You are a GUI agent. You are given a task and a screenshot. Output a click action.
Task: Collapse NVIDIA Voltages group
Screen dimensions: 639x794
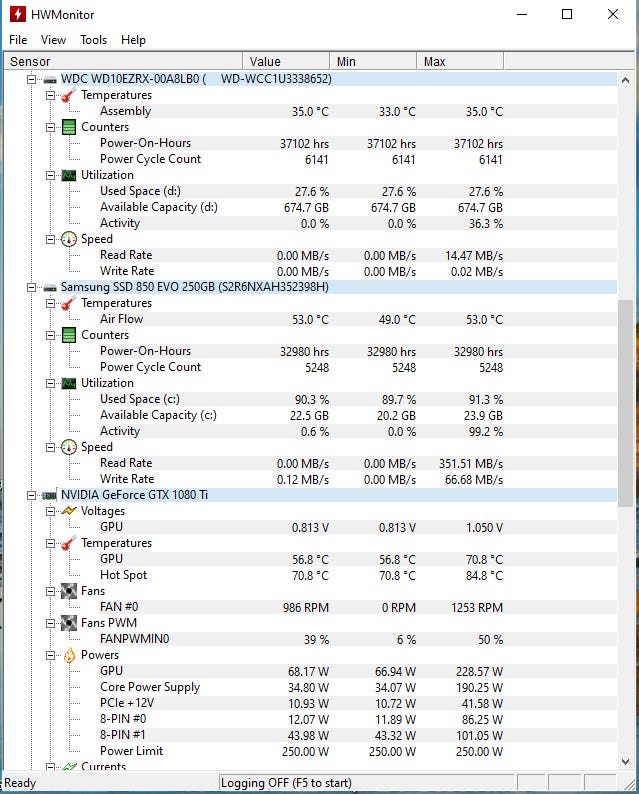tap(51, 511)
